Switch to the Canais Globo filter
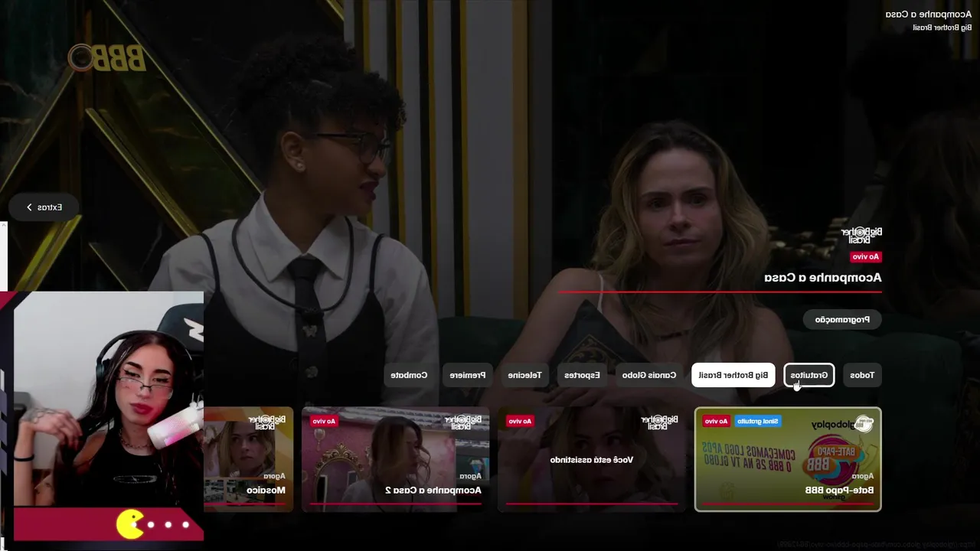The width and height of the screenshot is (980, 551). 649,375
